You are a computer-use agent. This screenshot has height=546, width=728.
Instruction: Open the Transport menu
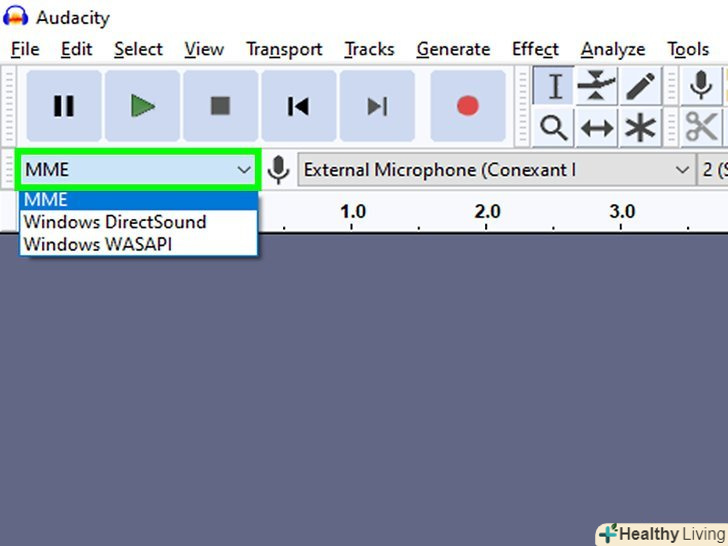[284, 49]
